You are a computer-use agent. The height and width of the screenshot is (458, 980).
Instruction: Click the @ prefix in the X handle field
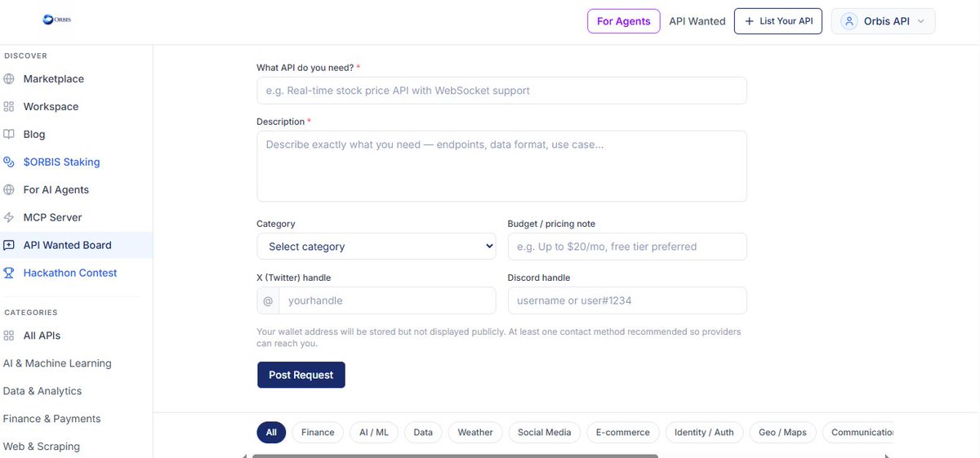tap(268, 300)
